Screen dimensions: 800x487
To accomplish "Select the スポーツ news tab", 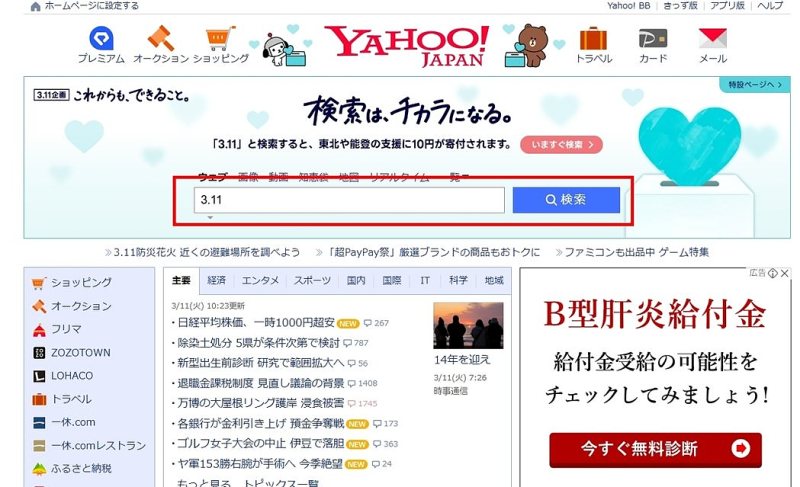I will point(312,280).
